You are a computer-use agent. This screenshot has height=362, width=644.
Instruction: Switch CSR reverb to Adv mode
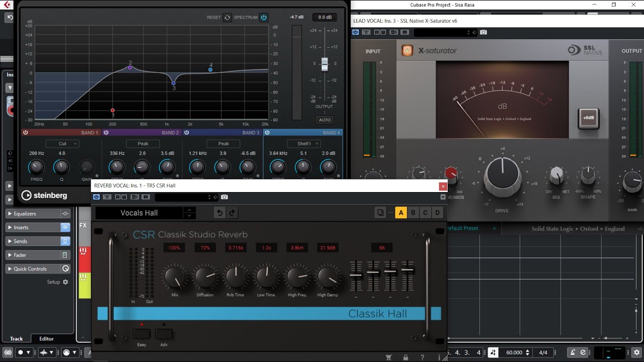click(164, 334)
